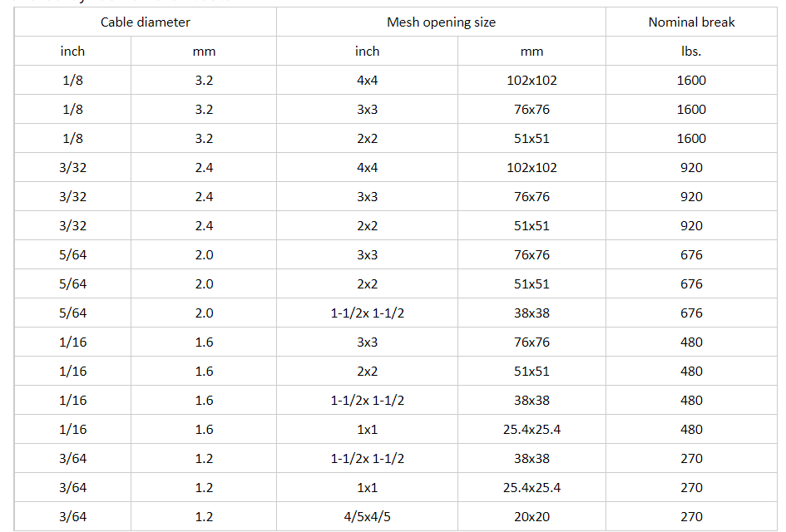Screen dimensions: 786x532
Task: Click the "Cable diameter" column header
Action: (146, 22)
